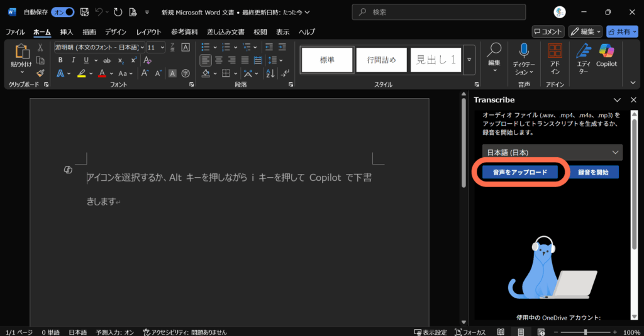Click the Cut scissors icon
The width and height of the screenshot is (644, 336).
(x=40, y=48)
